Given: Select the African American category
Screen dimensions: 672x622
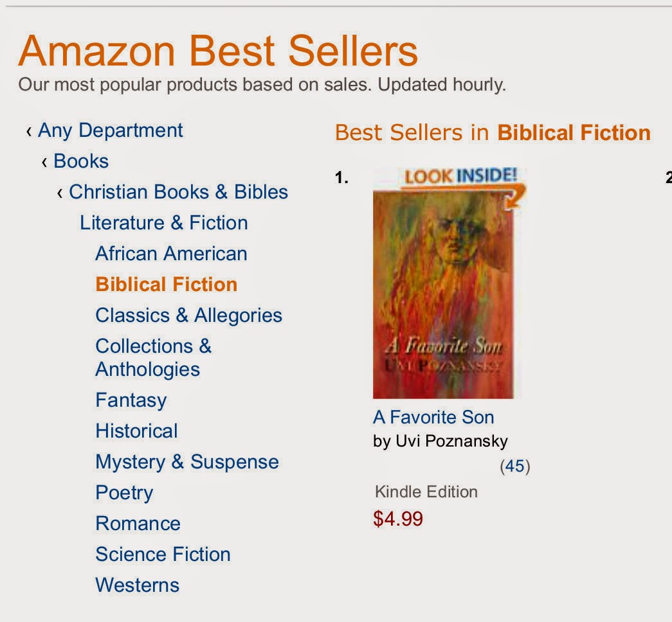Looking at the screenshot, I should click(171, 254).
